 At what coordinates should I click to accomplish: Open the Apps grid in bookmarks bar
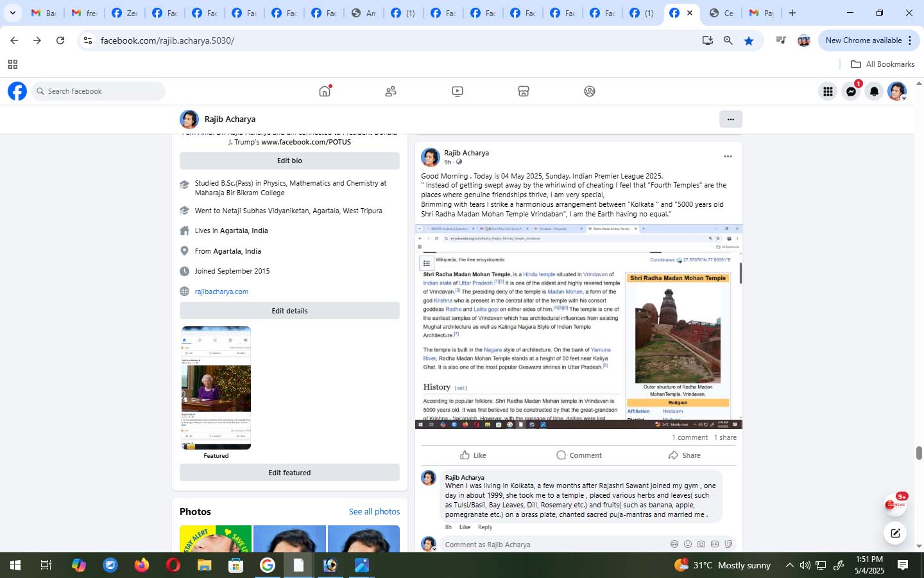[x=12, y=64]
